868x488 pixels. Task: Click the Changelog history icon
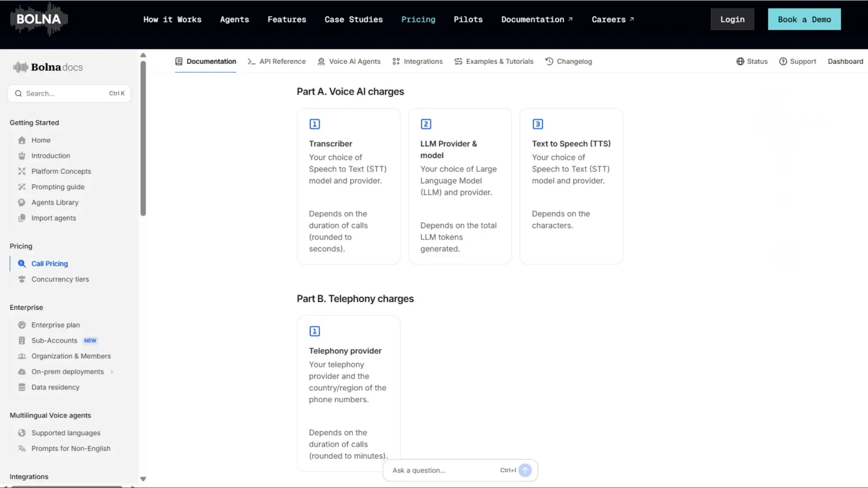click(x=549, y=62)
